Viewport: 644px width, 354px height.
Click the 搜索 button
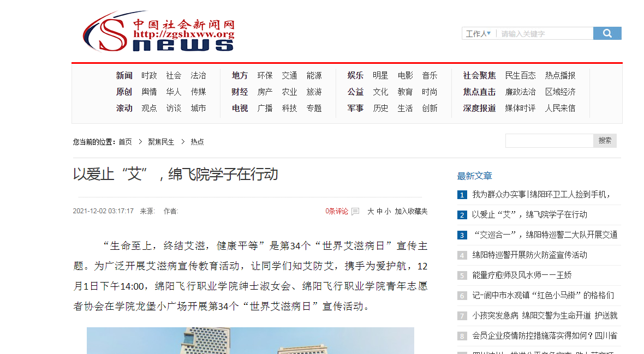click(x=605, y=140)
